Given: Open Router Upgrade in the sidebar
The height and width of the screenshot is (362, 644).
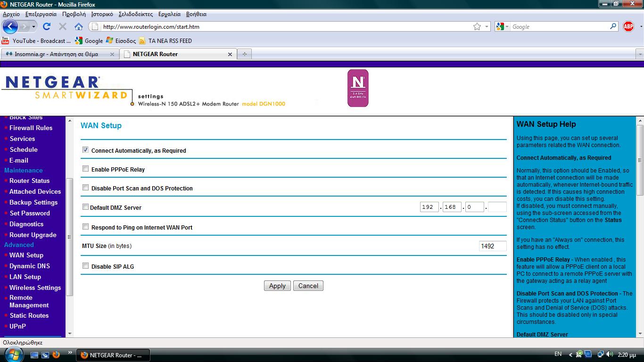Looking at the screenshot, I should point(33,235).
